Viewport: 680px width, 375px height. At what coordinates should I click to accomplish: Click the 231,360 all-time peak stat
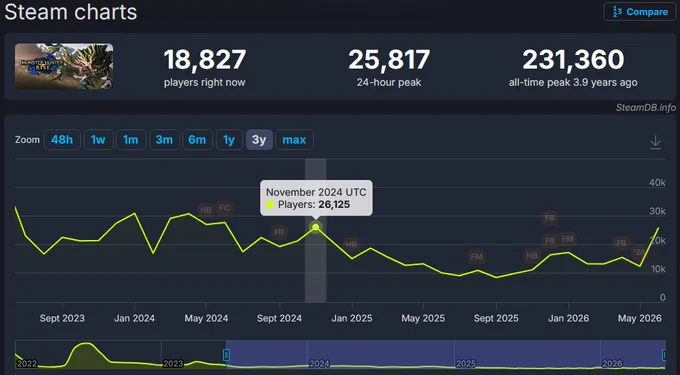573,67
